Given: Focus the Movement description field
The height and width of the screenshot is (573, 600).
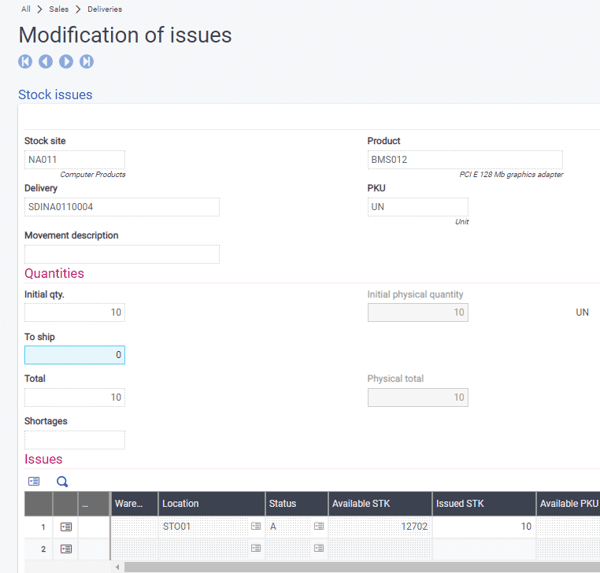Looking at the screenshot, I should pos(121,254).
